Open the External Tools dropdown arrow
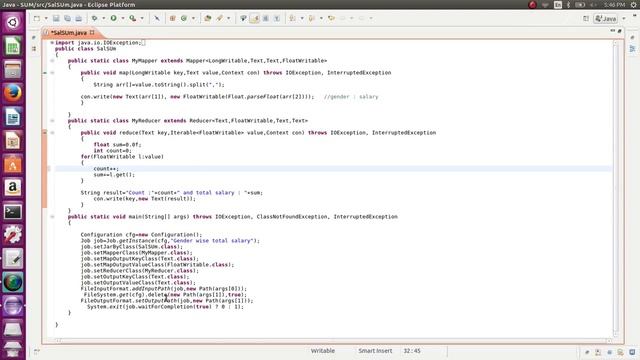 tap(142, 18)
